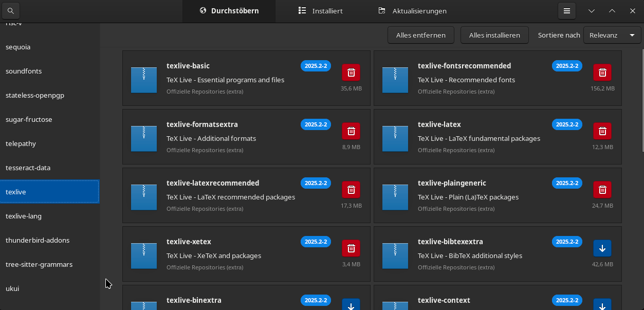Click the texlive-fontsrecommended package archive icon

coord(395,80)
